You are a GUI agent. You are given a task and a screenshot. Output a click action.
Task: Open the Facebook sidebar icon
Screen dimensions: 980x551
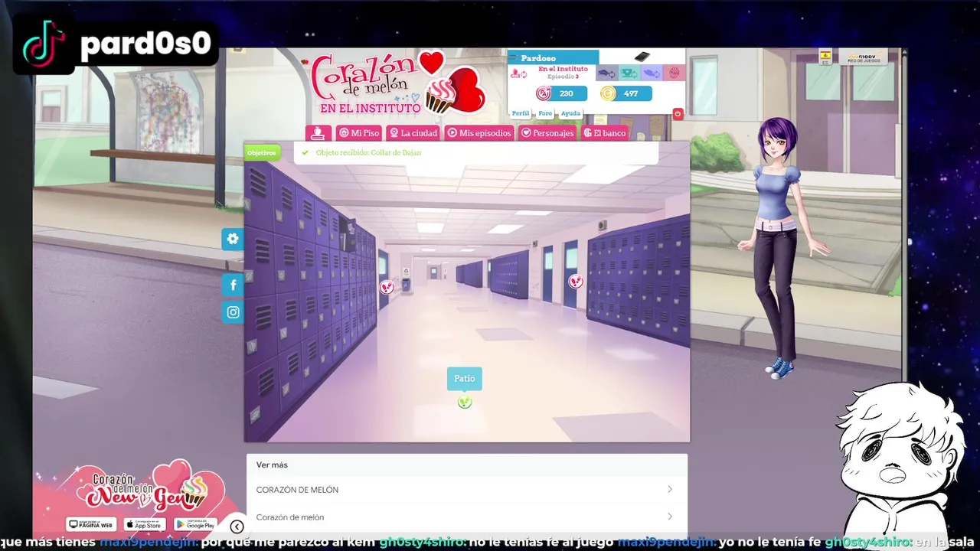[233, 285]
